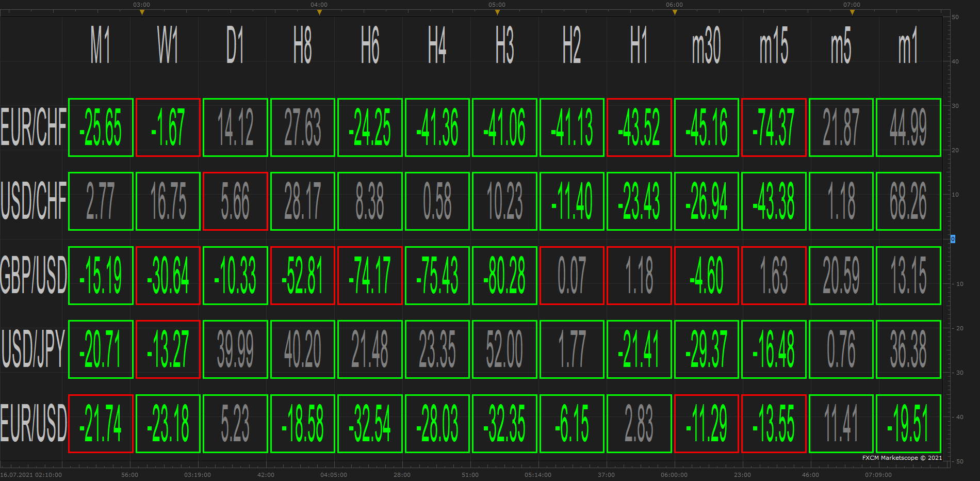Open the USD/CHF D1 cell 5.66
Viewport: 980px width, 481px height.
pyautogui.click(x=235, y=201)
